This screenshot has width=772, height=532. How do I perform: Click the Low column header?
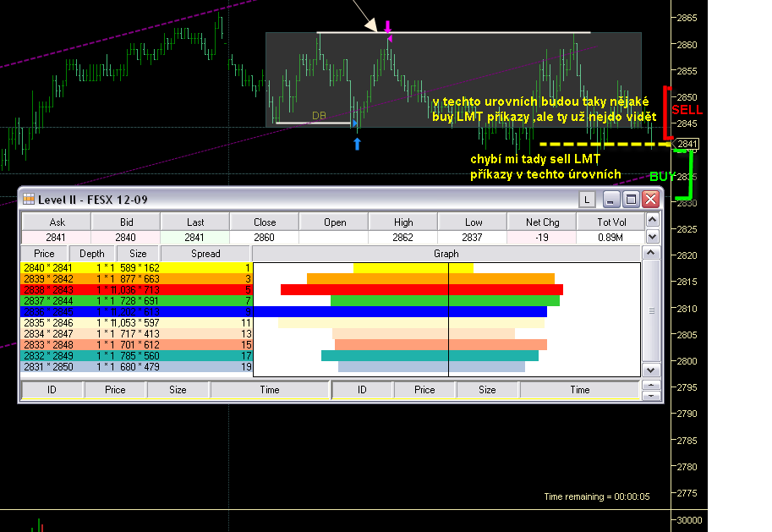click(x=474, y=222)
